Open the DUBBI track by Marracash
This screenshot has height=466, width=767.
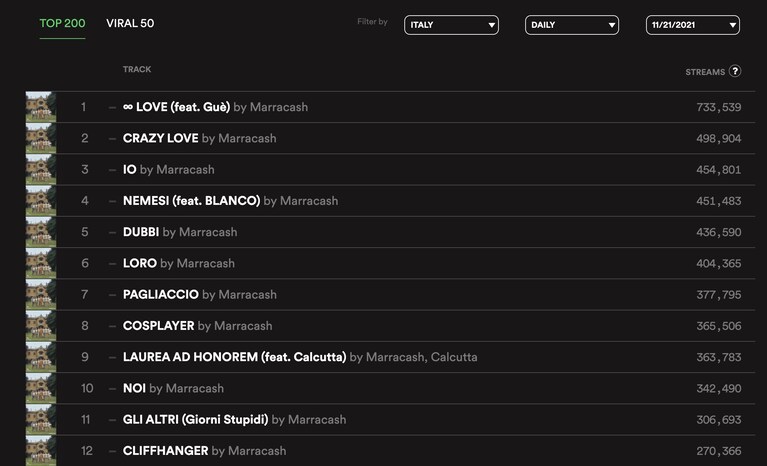[x=141, y=232]
